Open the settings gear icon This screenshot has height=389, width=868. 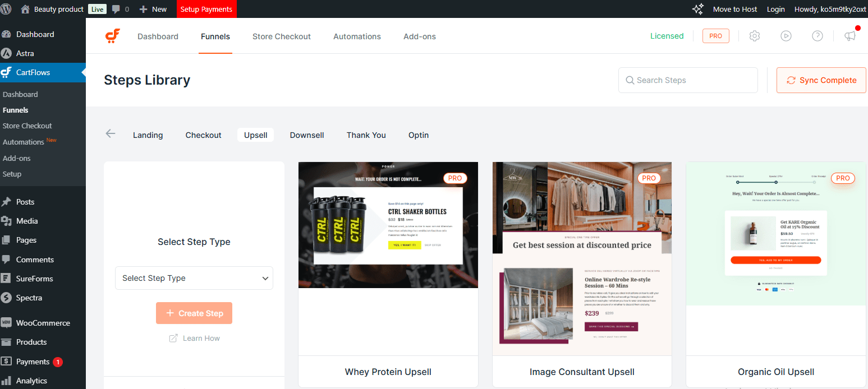[x=755, y=36]
